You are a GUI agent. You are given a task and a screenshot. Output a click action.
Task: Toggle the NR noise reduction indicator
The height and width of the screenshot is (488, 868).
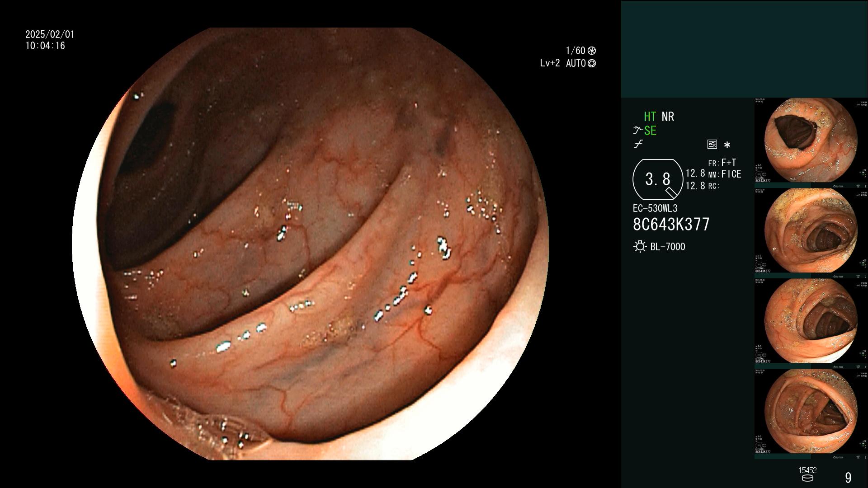click(x=668, y=117)
